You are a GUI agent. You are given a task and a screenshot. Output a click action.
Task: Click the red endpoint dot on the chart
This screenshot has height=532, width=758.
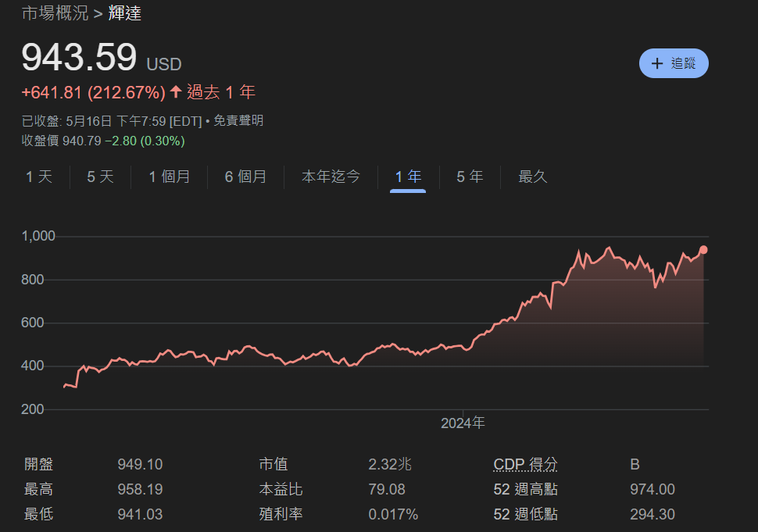tap(703, 249)
